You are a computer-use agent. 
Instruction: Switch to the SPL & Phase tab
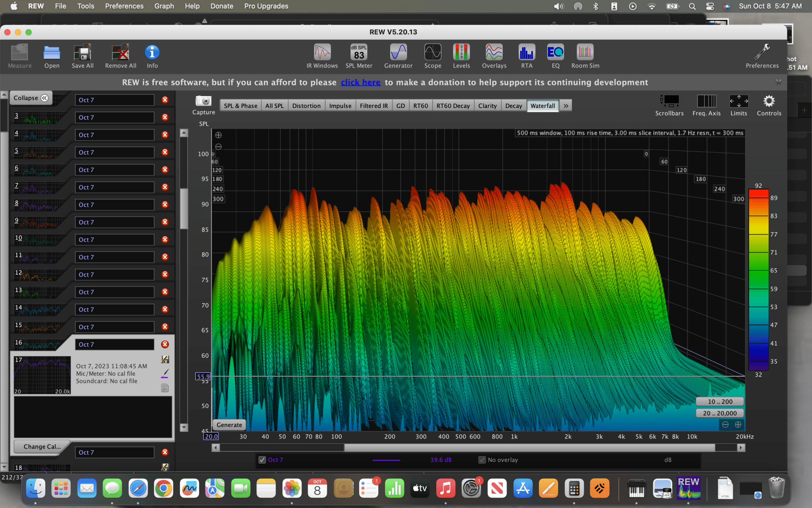(240, 106)
